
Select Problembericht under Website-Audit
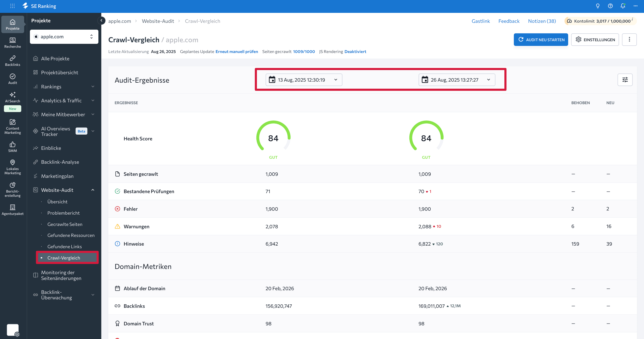pyautogui.click(x=64, y=213)
